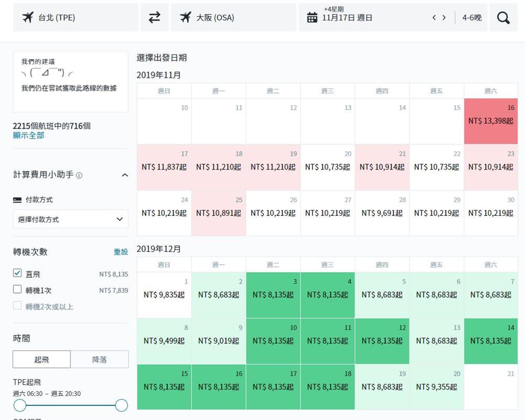Open the 選擇付款方式 dropdown
Image resolution: width=525 pixels, height=420 pixels.
coord(70,219)
